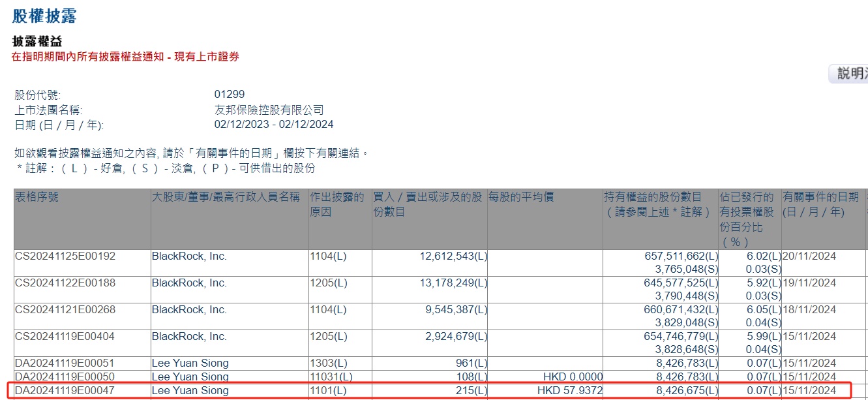Screen dimensions: 868x400
Task: Open the 15/11/2024 date link in the DA20241119E00050 row
Action: (x=809, y=377)
